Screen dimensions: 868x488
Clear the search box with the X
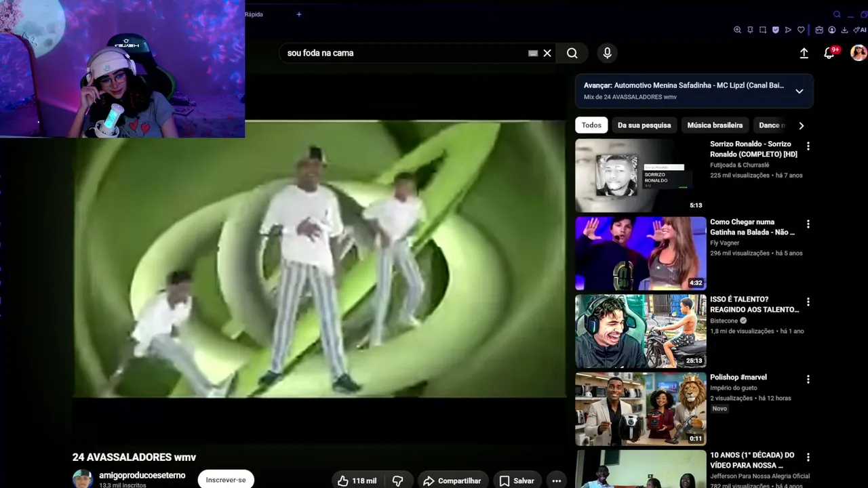[x=547, y=53]
